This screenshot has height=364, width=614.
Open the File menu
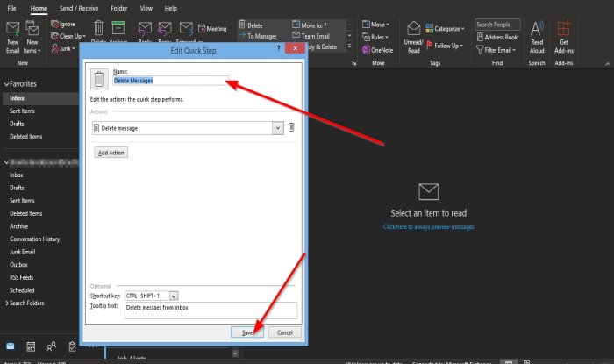(12, 7)
